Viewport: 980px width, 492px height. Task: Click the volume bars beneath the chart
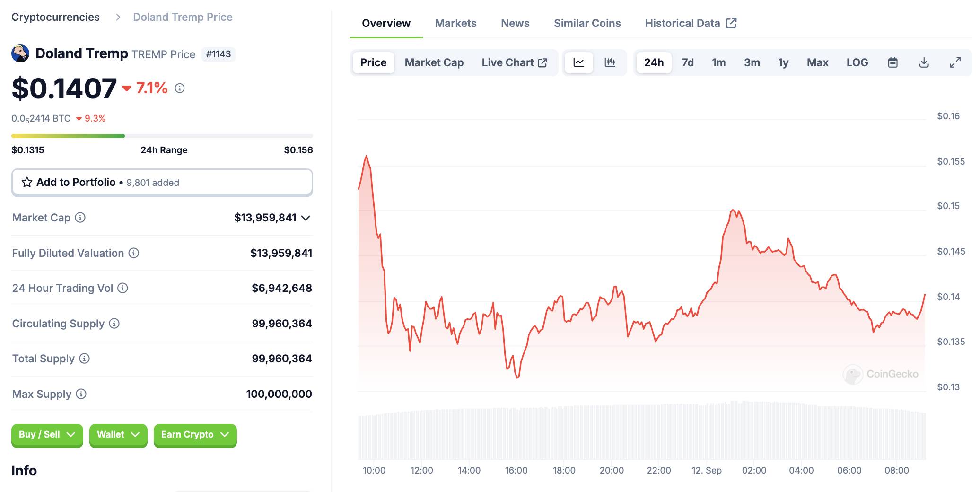pos(642,430)
